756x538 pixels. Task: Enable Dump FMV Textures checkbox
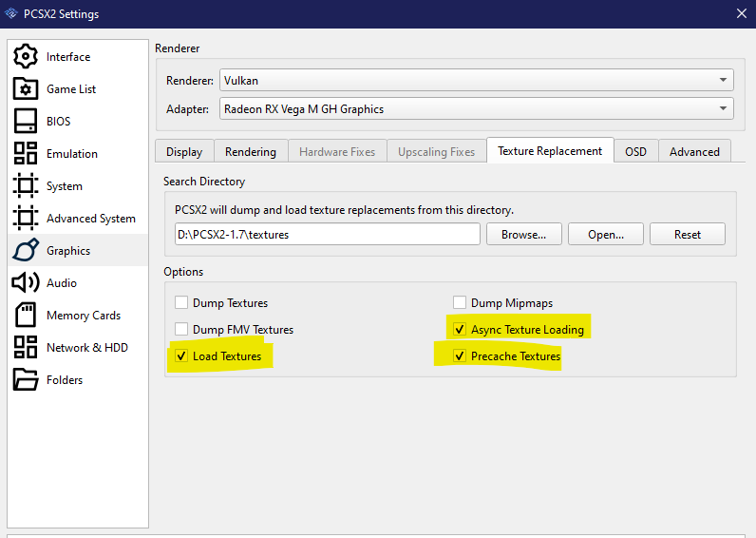pos(181,329)
